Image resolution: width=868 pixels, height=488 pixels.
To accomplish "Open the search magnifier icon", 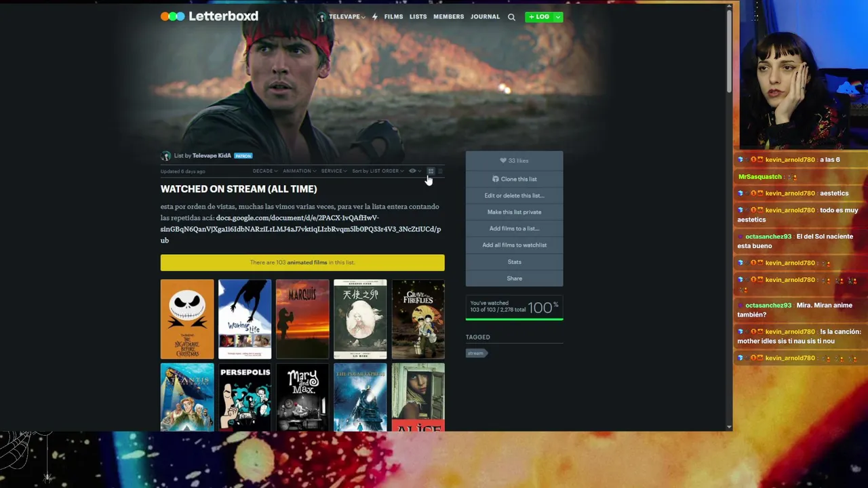I will tap(511, 17).
